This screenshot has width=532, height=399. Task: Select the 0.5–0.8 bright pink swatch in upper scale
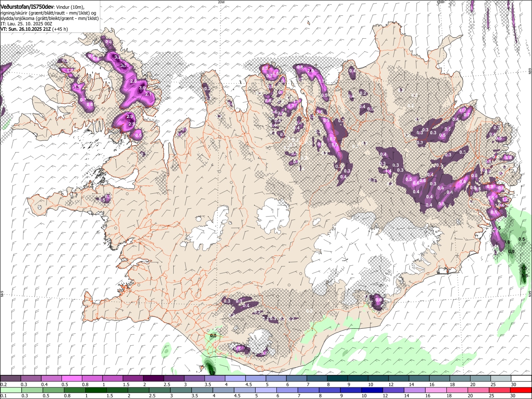[71, 379]
